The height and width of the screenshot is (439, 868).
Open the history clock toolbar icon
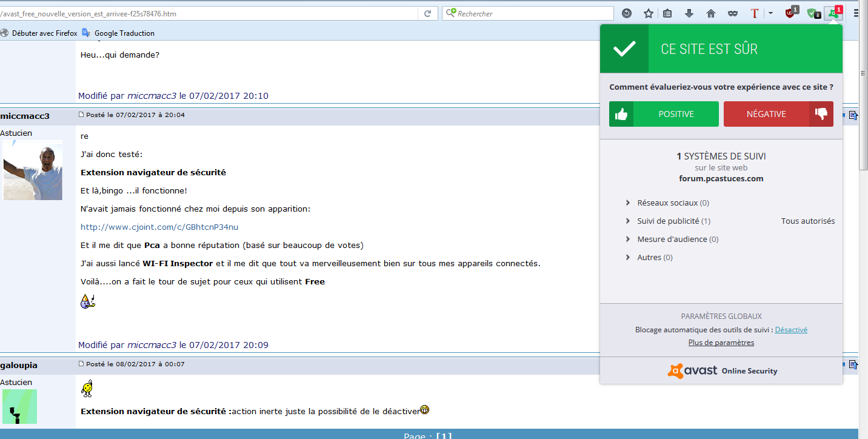click(627, 13)
